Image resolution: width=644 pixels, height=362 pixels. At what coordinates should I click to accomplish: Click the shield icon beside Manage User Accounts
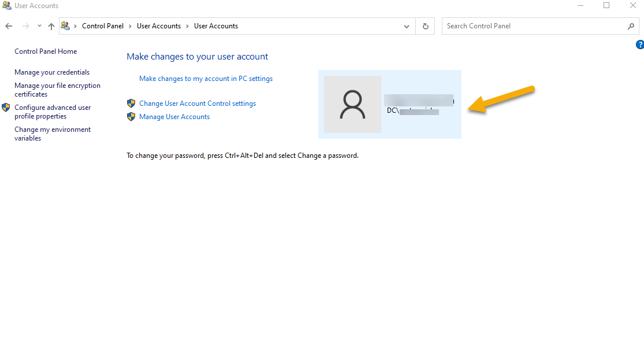[x=131, y=117]
